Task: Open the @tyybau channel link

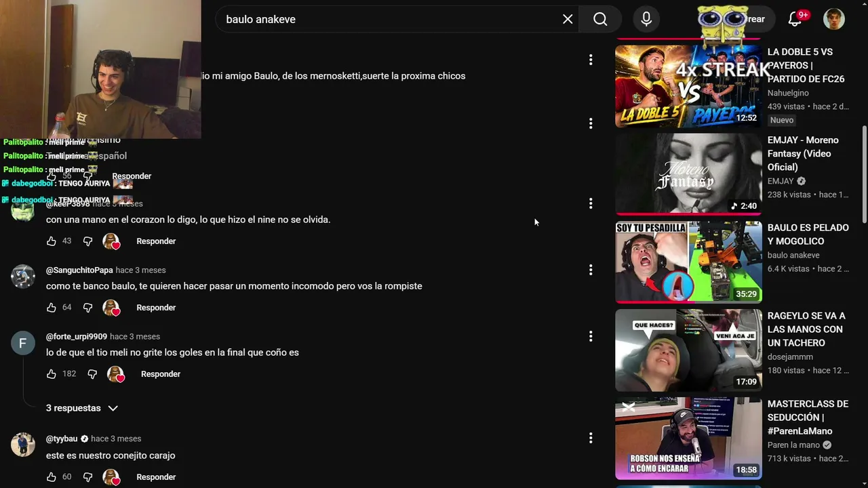Action: (62, 439)
